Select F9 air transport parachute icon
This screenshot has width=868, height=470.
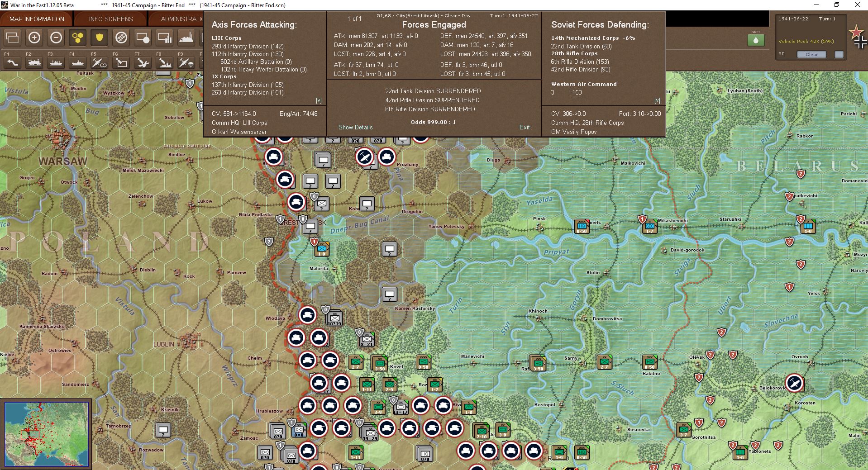(186, 62)
